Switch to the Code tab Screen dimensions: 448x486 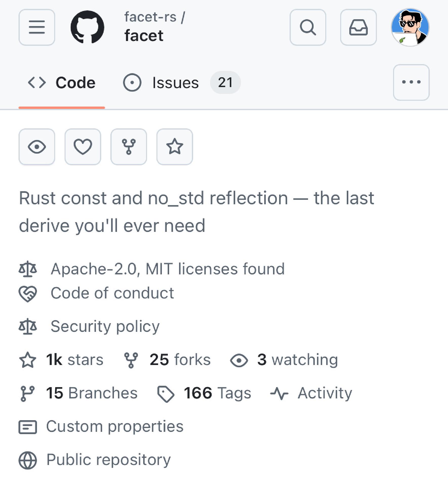coord(62,83)
